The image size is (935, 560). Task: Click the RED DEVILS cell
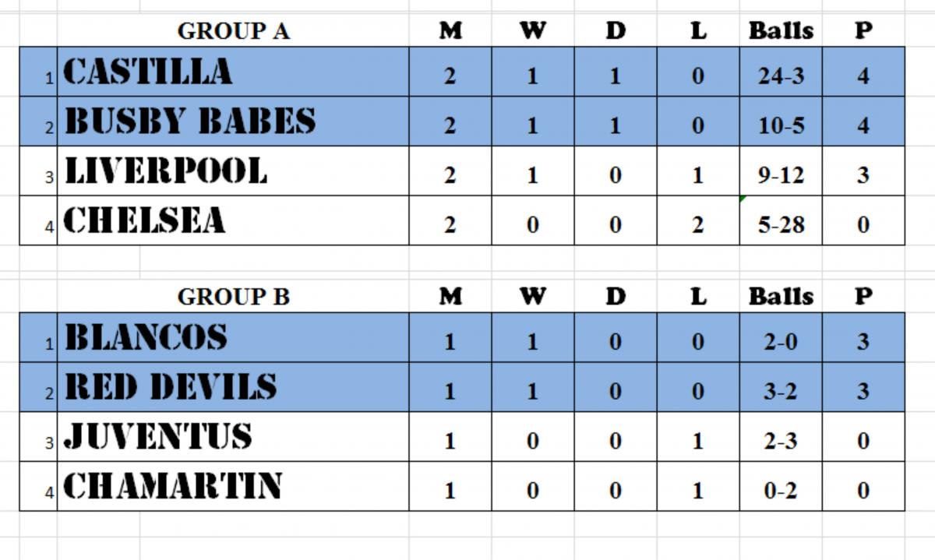232,387
